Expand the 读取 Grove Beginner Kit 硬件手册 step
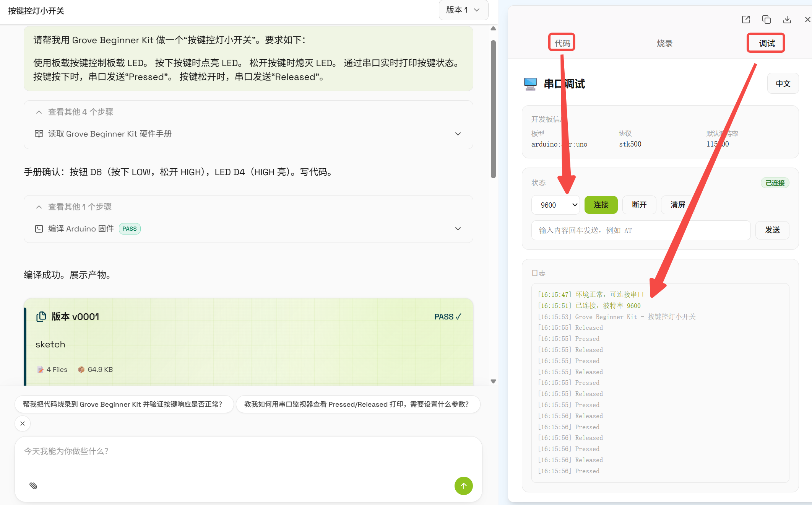This screenshot has height=505, width=812. click(248, 134)
